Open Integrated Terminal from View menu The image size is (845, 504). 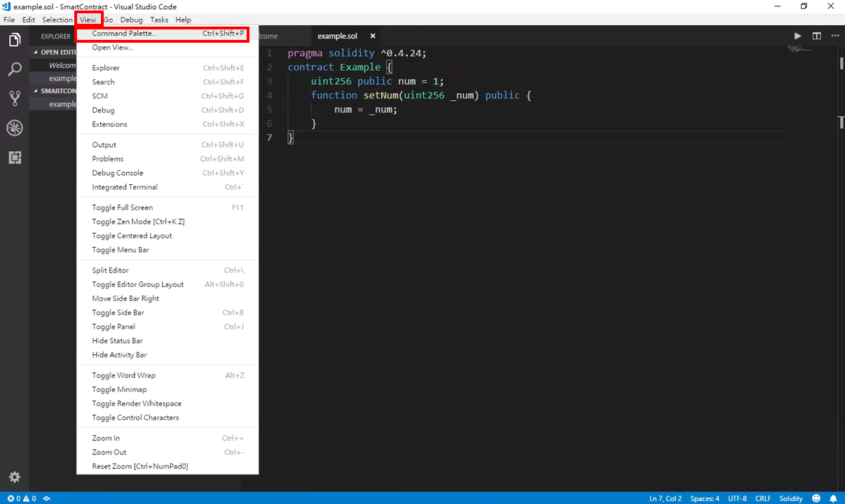point(167,187)
